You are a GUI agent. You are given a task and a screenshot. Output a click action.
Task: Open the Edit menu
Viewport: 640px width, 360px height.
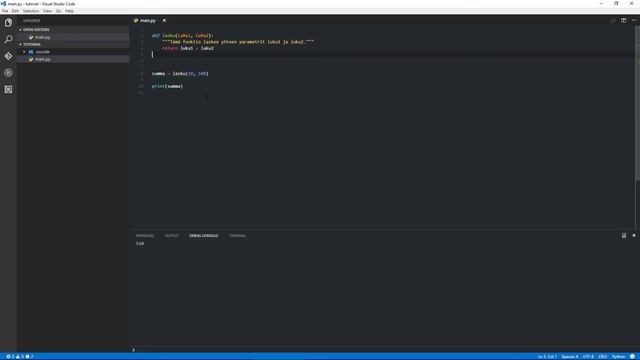[15, 11]
